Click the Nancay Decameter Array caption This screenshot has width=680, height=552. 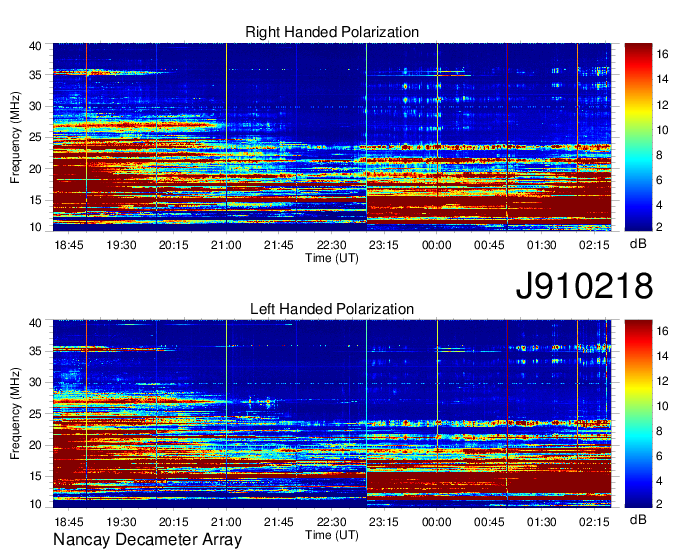147,539
